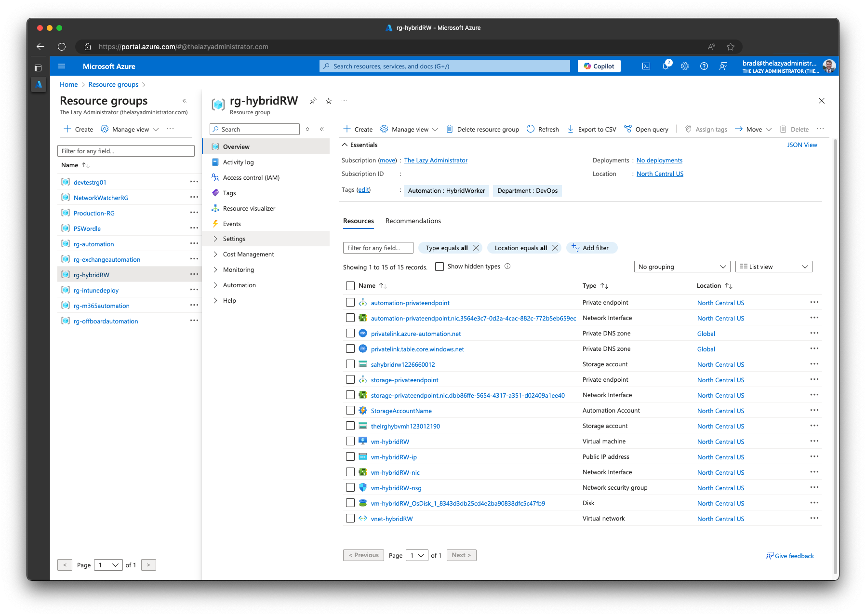Screen dimensions: 866x616
Task: Sort resources by Type column
Action: [604, 286]
